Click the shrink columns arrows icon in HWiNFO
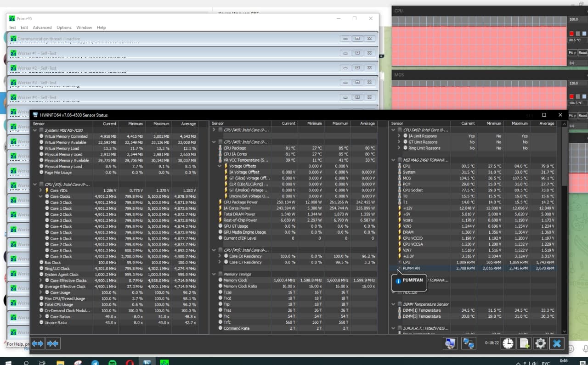 (x=53, y=343)
